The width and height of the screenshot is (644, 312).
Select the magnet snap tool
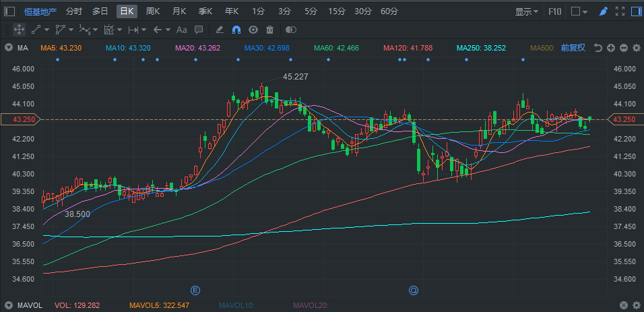click(x=236, y=30)
